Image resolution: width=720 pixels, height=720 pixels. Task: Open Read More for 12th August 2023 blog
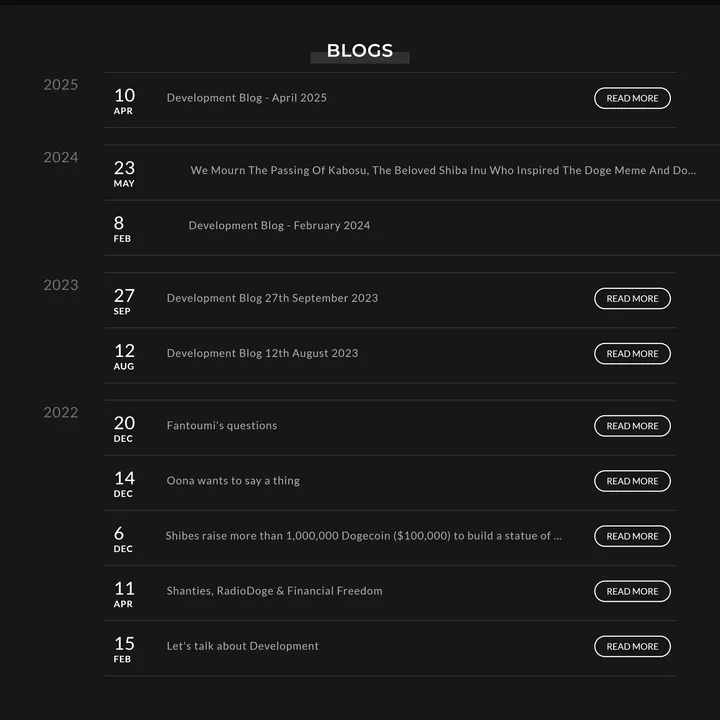(x=632, y=353)
